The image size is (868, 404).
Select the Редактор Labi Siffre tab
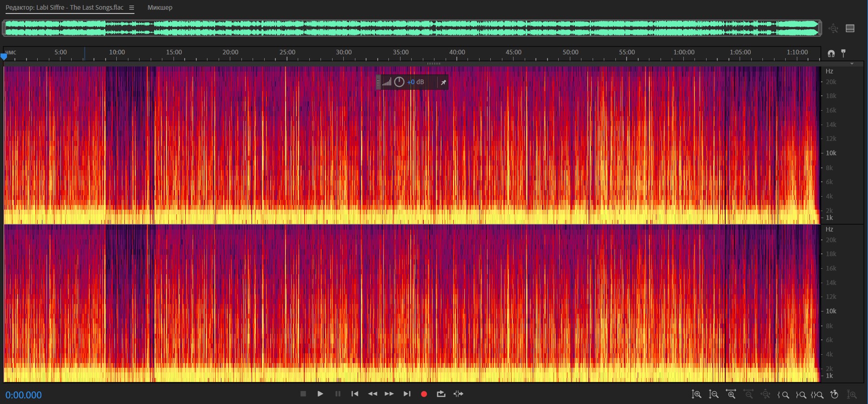click(x=65, y=8)
